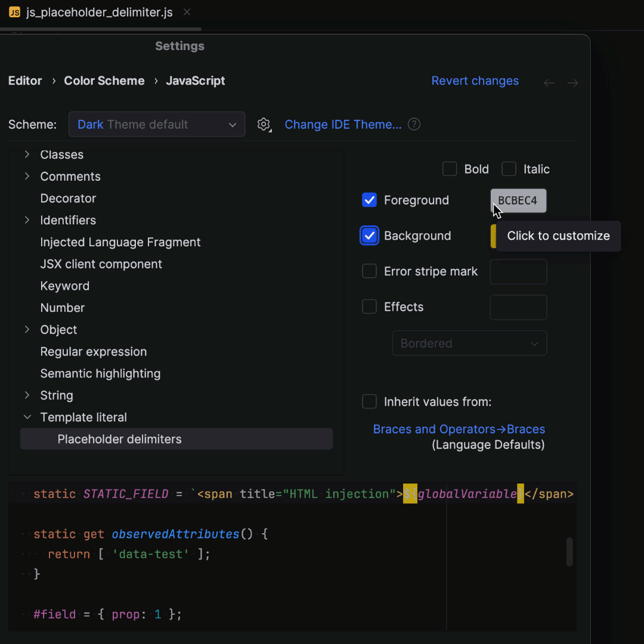This screenshot has height=644, width=644.
Task: Disable the Background checkbox
Action: (369, 236)
